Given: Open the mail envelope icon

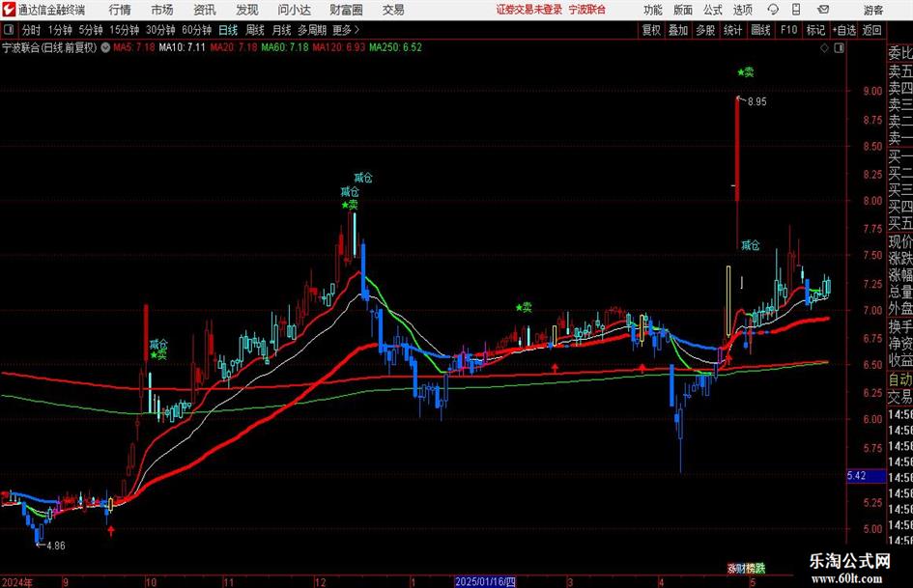Looking at the screenshot, I should (823, 10).
